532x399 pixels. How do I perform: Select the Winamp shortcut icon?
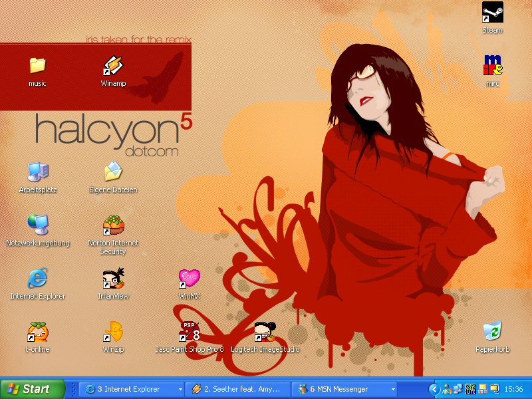click(x=113, y=66)
